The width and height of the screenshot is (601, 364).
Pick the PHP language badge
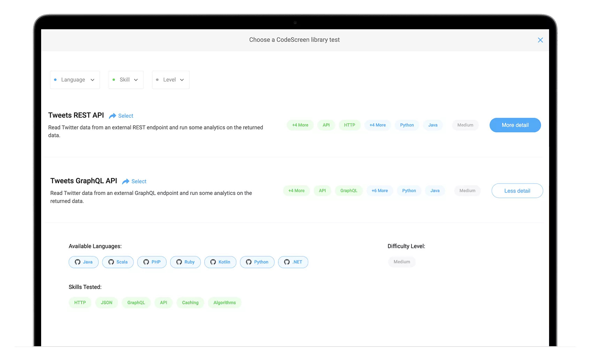coord(152,262)
